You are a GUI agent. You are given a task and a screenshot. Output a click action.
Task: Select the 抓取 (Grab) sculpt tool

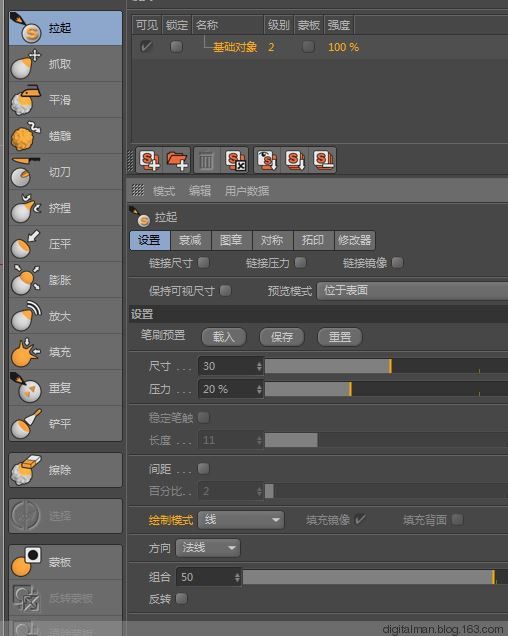pos(65,64)
